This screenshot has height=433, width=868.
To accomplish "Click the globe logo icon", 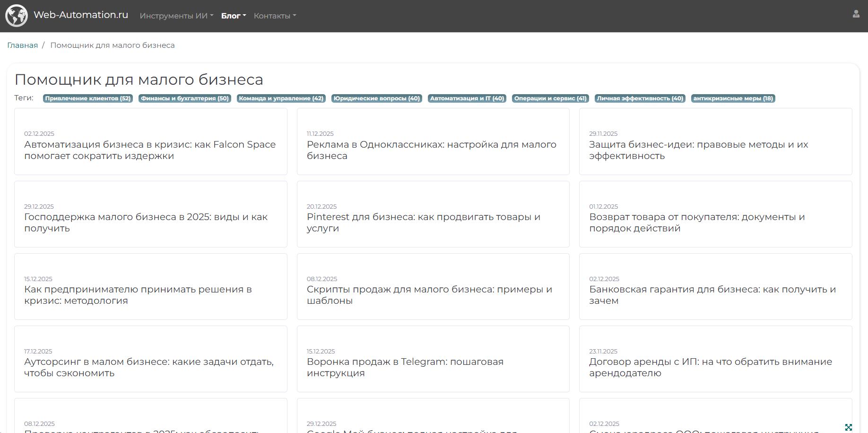I will click(17, 16).
